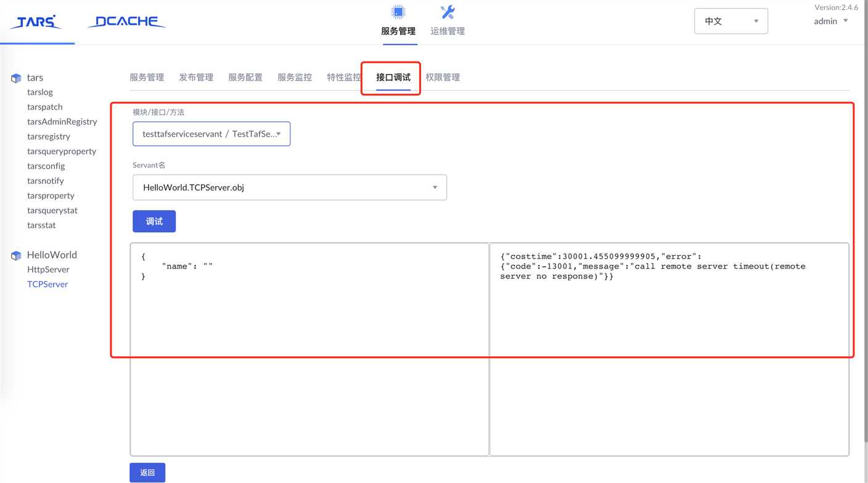Click the DCACHE logo
Screen dimensions: 868x483
pyautogui.click(x=127, y=22)
